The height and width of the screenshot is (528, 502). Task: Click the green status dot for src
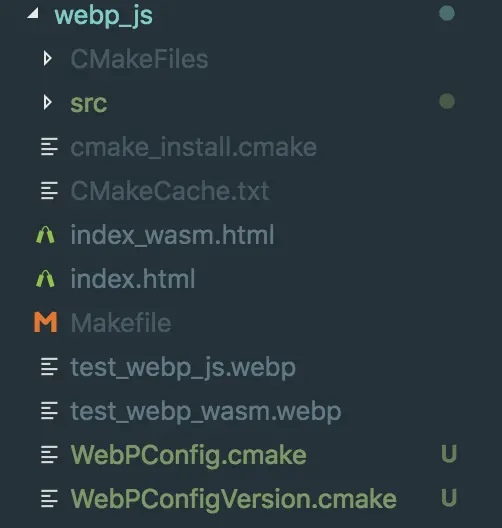[x=447, y=101]
